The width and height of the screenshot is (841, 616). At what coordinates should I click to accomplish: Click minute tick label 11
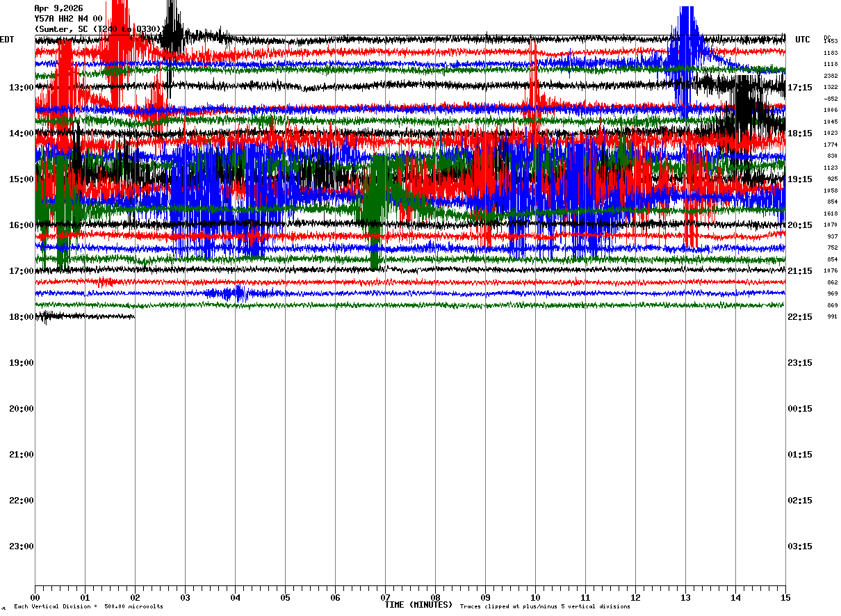pos(585,597)
